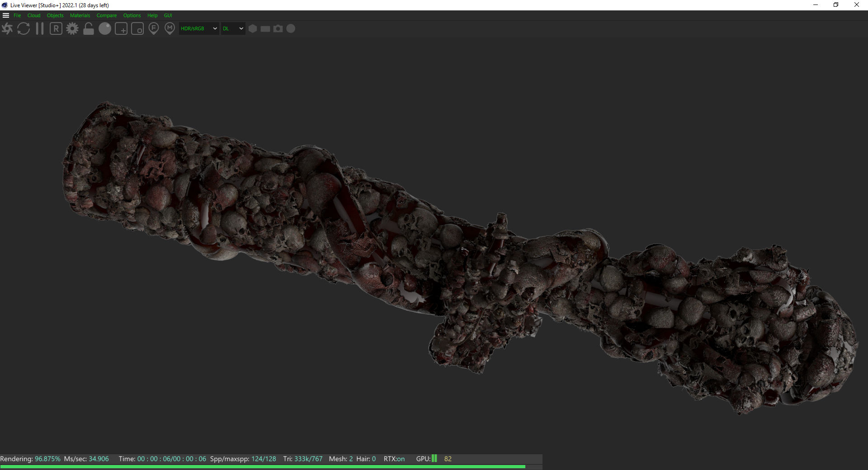
Task: Toggle clay mode sphere icon
Action: [x=105, y=29]
